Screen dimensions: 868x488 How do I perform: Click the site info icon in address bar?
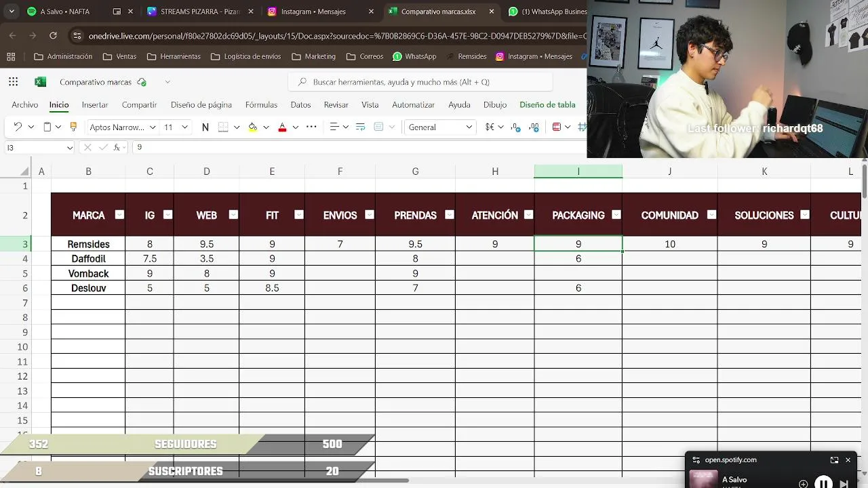coord(77,35)
